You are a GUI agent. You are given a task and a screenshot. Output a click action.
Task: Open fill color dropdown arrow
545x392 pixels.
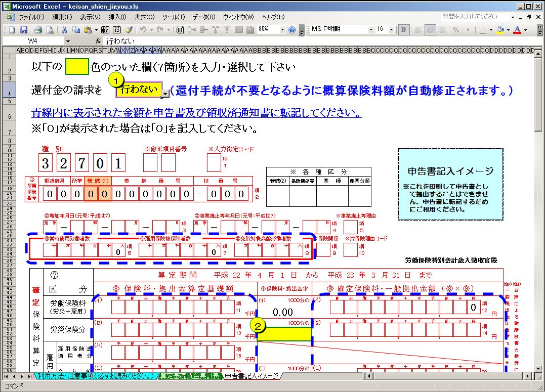(508, 29)
